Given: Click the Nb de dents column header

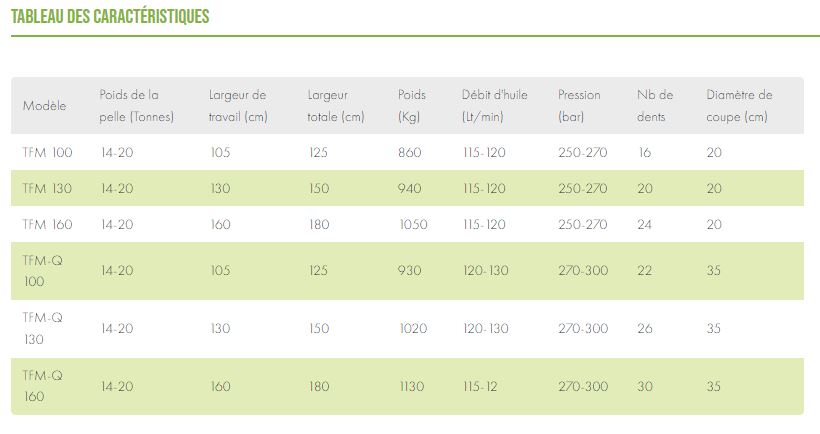Looking at the screenshot, I should coord(655,105).
